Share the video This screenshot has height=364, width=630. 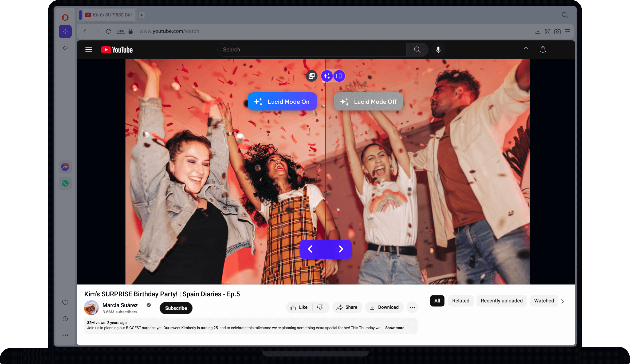point(347,307)
